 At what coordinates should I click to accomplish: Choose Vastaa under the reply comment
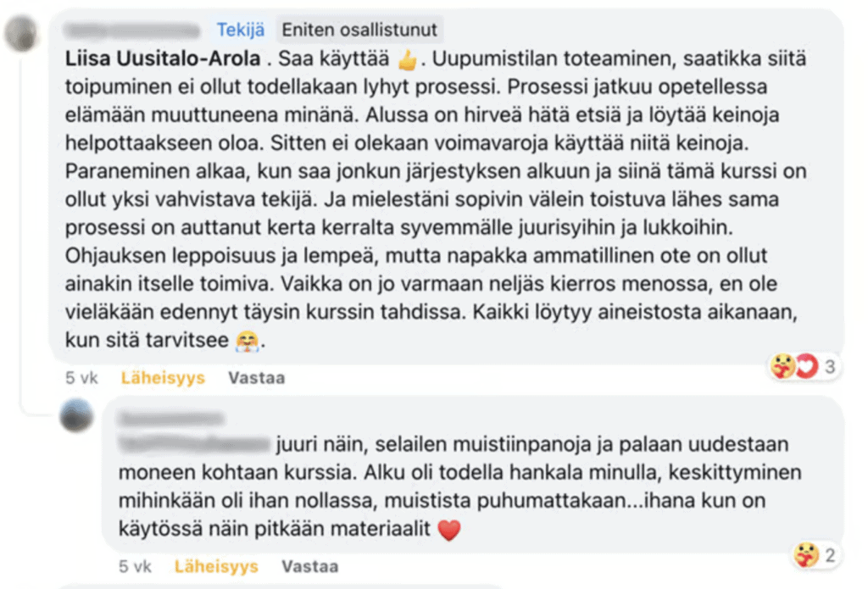(310, 567)
